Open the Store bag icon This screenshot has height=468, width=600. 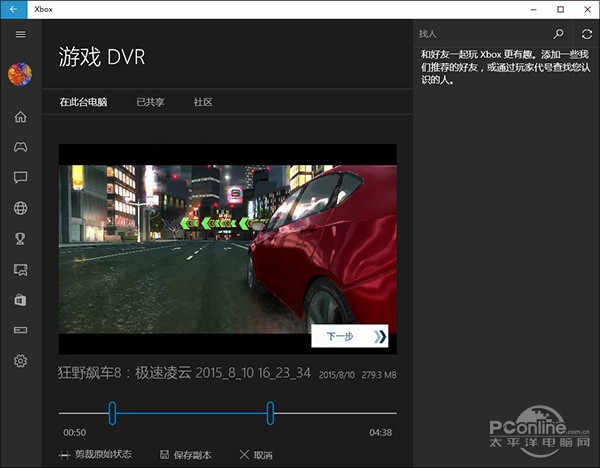pos(20,299)
